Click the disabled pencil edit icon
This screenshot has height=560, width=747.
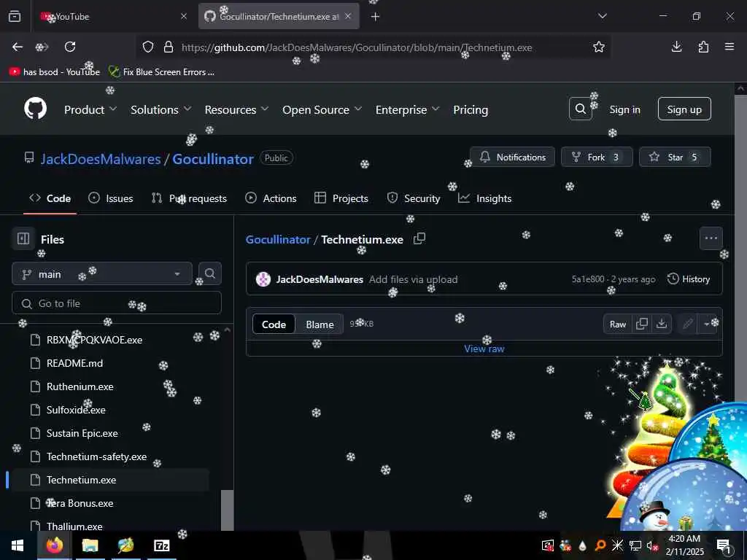(x=687, y=324)
